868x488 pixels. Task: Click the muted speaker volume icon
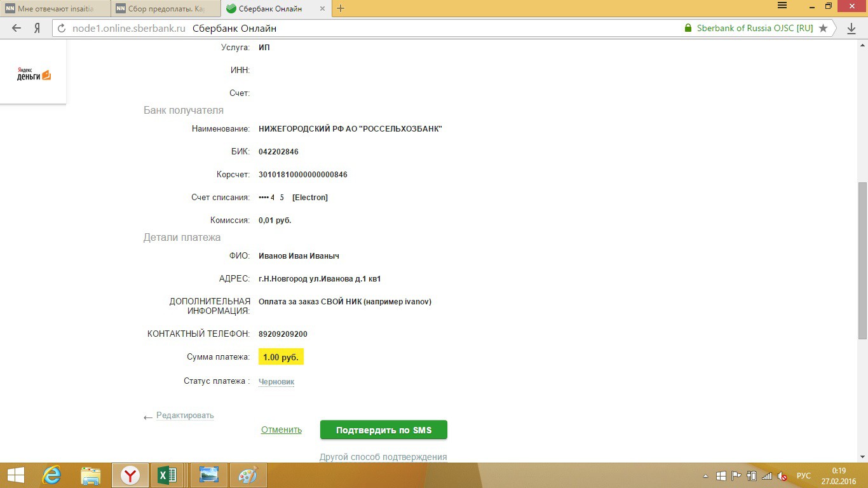pos(782,476)
